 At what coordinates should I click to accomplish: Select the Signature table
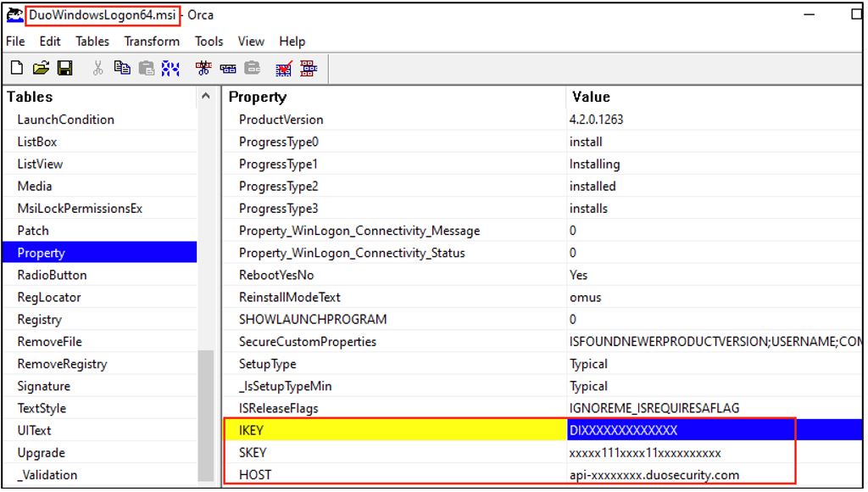point(100,386)
